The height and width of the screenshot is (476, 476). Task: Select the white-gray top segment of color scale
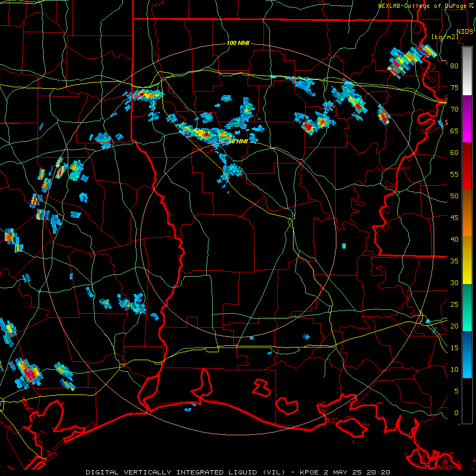point(467,71)
